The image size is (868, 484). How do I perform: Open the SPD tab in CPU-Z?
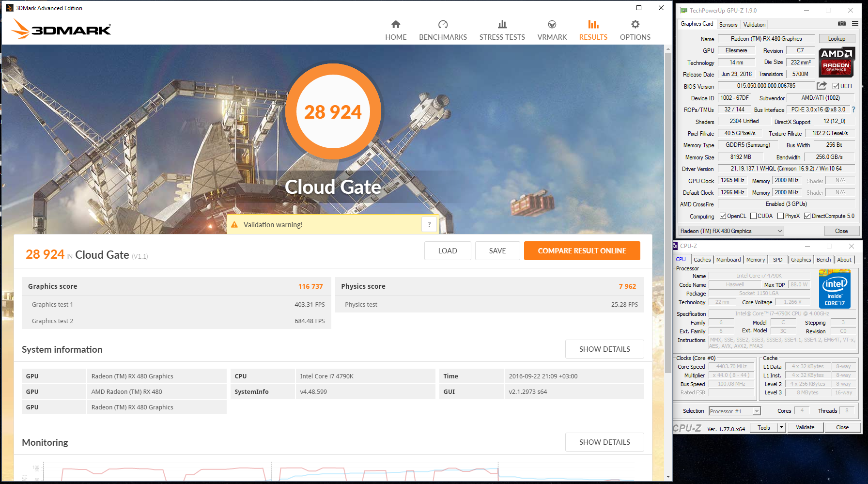[x=777, y=260]
